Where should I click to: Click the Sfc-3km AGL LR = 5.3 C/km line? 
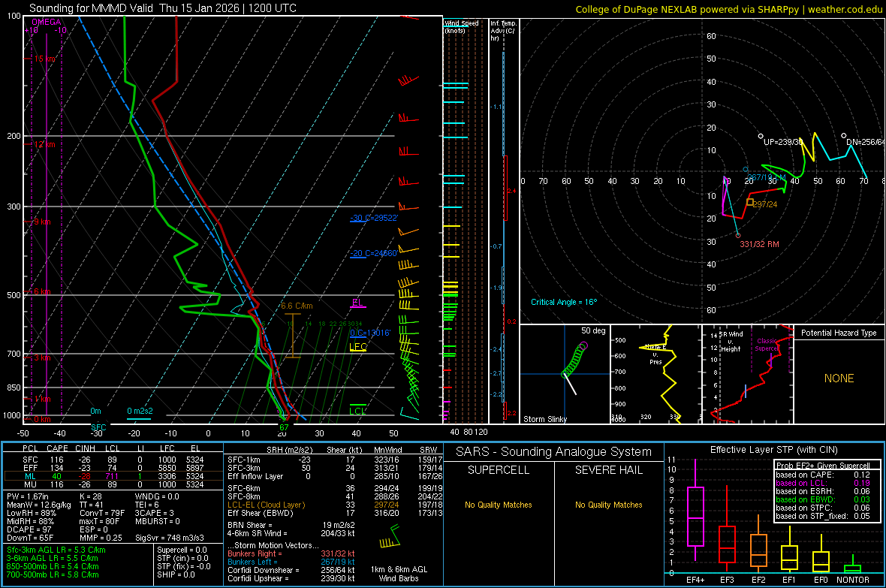[x=56, y=550]
